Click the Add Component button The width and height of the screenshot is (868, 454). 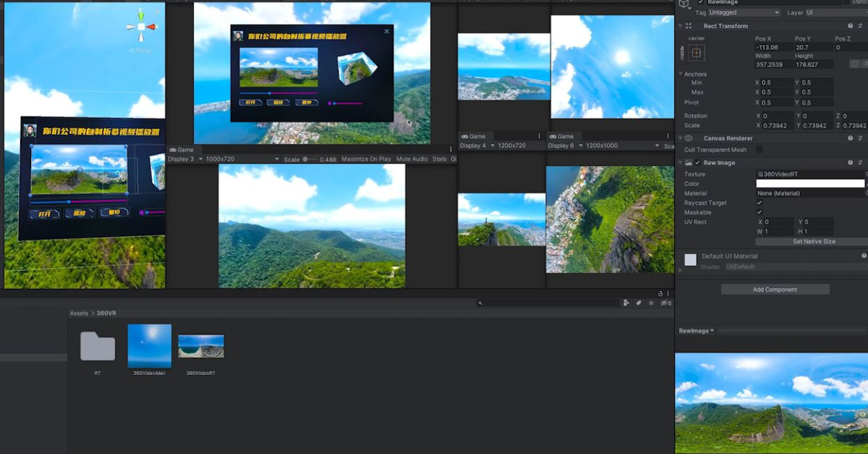tap(775, 290)
